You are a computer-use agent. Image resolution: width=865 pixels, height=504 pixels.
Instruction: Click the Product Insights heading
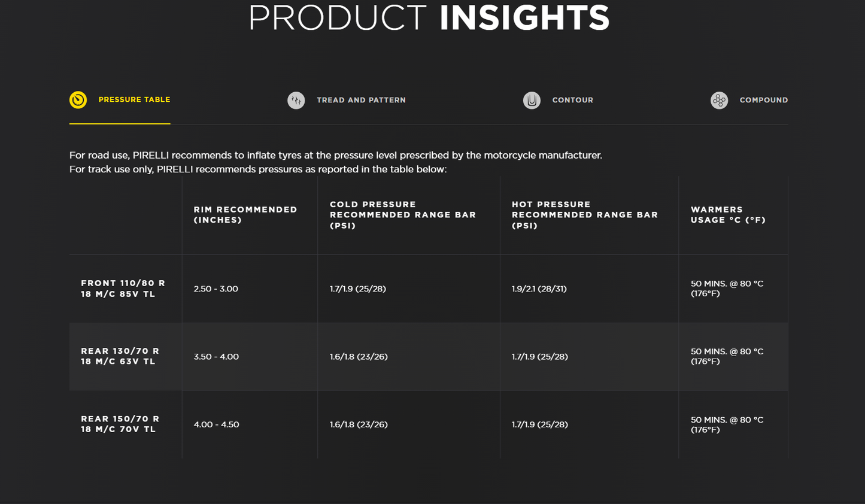pyautogui.click(x=429, y=17)
